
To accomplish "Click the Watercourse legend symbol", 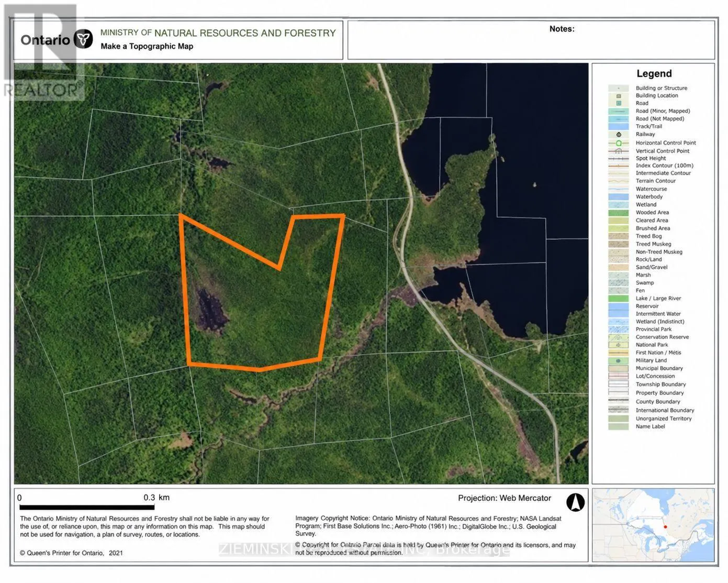I will pyautogui.click(x=619, y=189).
